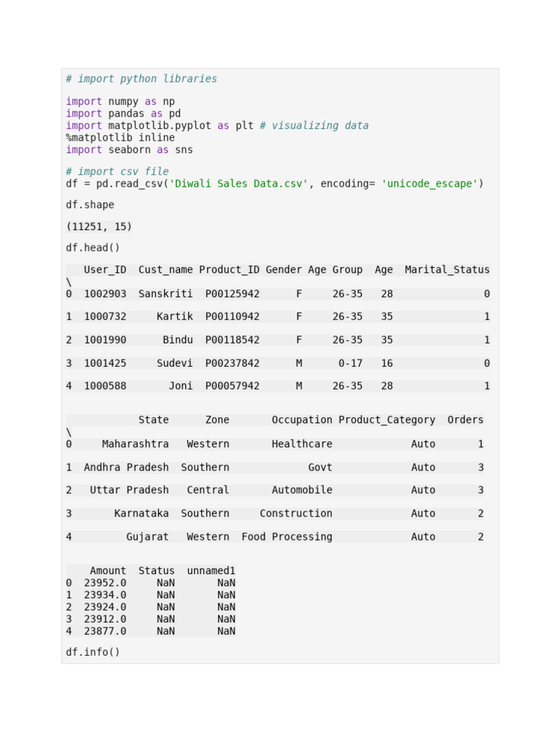Click the Amount column header
Viewport: 560px width, 747px height.
pos(108,570)
